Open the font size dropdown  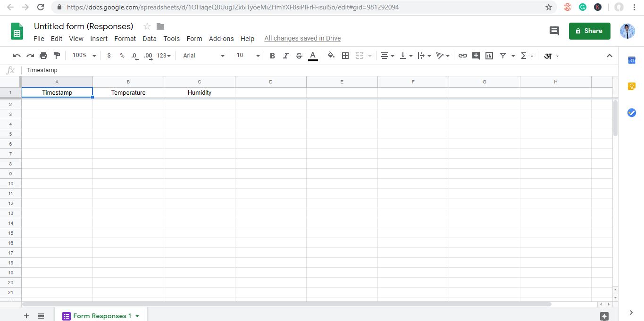click(x=248, y=56)
